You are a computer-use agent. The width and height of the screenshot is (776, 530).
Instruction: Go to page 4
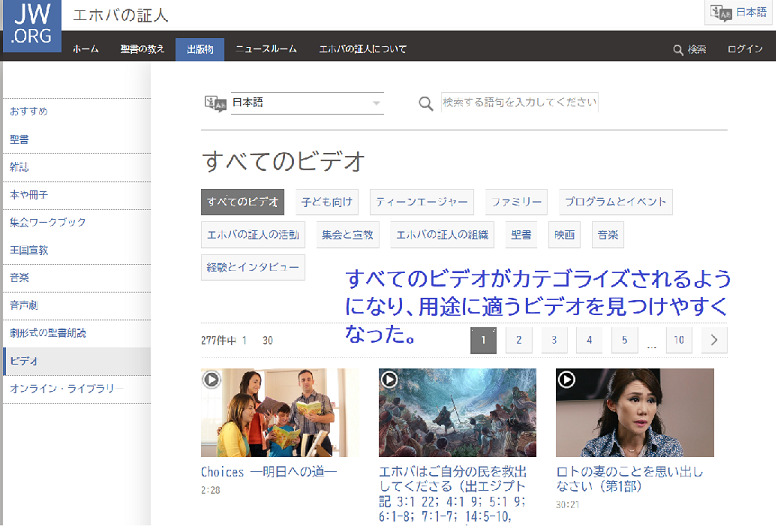click(x=589, y=340)
